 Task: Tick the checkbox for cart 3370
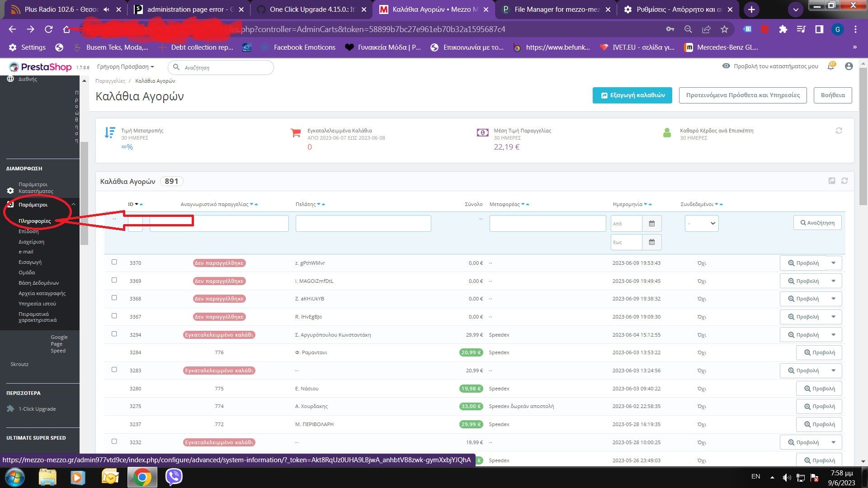coord(114,262)
